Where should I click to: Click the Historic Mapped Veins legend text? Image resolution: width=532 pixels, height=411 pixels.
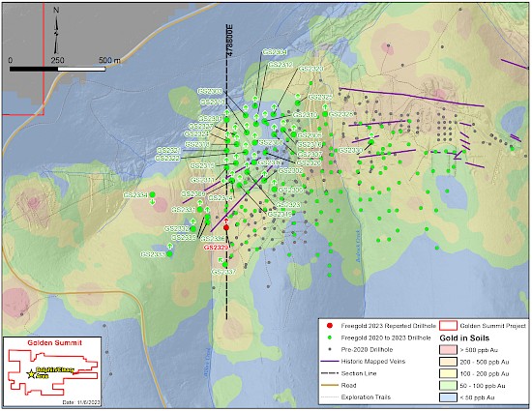tap(373, 361)
